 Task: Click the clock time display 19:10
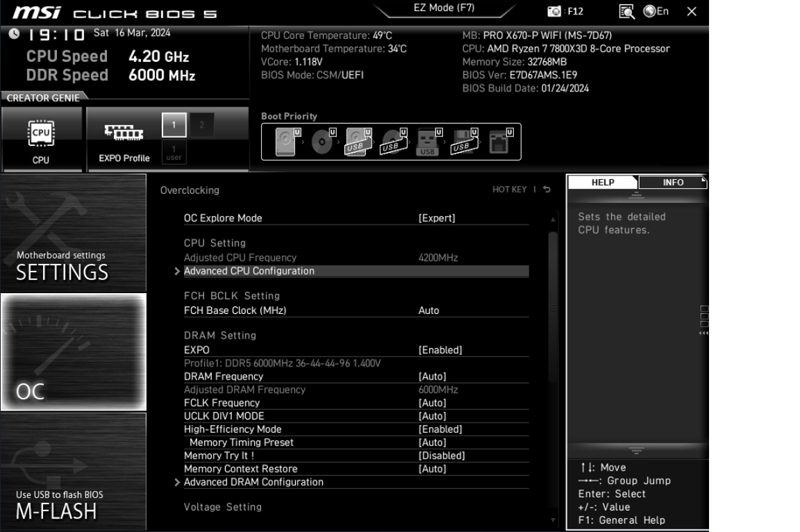[x=56, y=35]
